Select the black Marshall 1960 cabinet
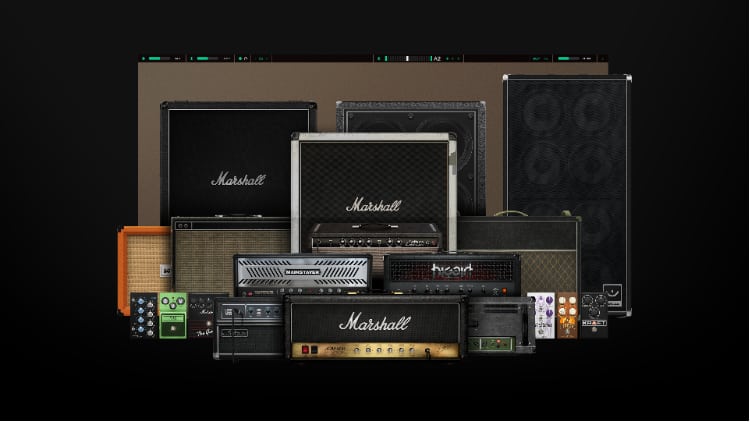750x422 pixels. coord(238,160)
